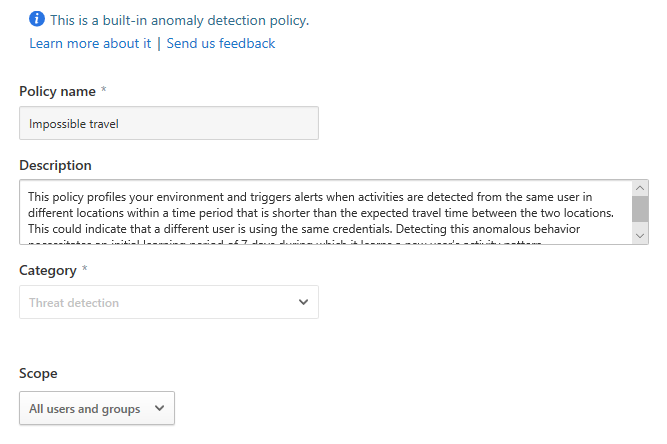The image size is (667, 444).
Task: Click the "Category" field label
Action: pos(48,270)
